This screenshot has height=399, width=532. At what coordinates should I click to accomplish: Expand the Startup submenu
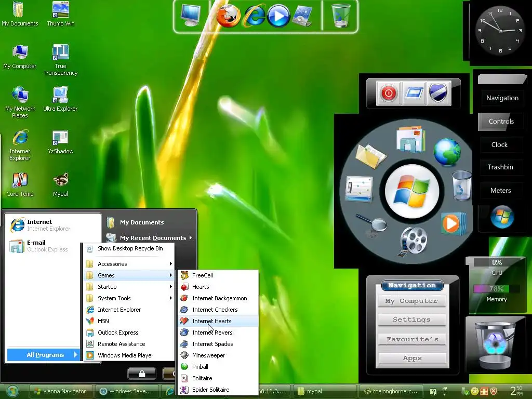pos(129,287)
